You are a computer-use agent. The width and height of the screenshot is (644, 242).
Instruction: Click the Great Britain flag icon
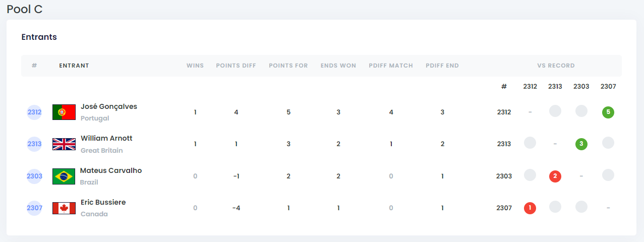(64, 144)
